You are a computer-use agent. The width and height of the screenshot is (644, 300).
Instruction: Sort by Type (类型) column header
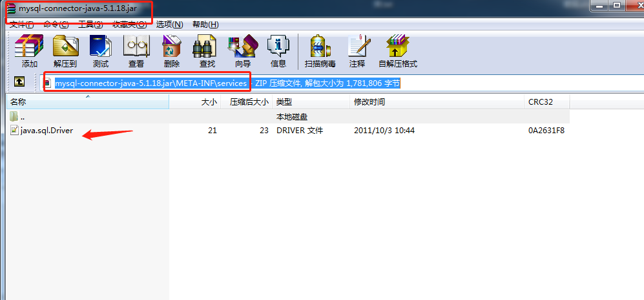(x=311, y=102)
